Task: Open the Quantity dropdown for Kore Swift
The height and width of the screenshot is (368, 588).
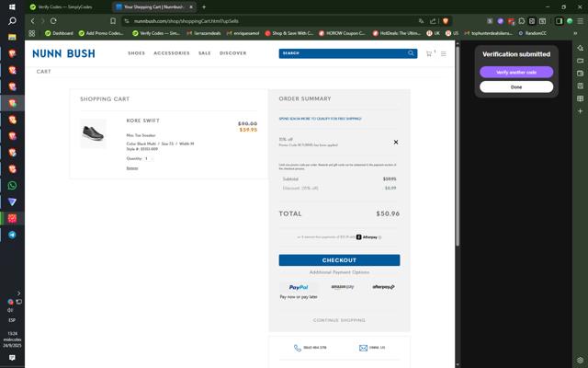Action: click(x=149, y=158)
